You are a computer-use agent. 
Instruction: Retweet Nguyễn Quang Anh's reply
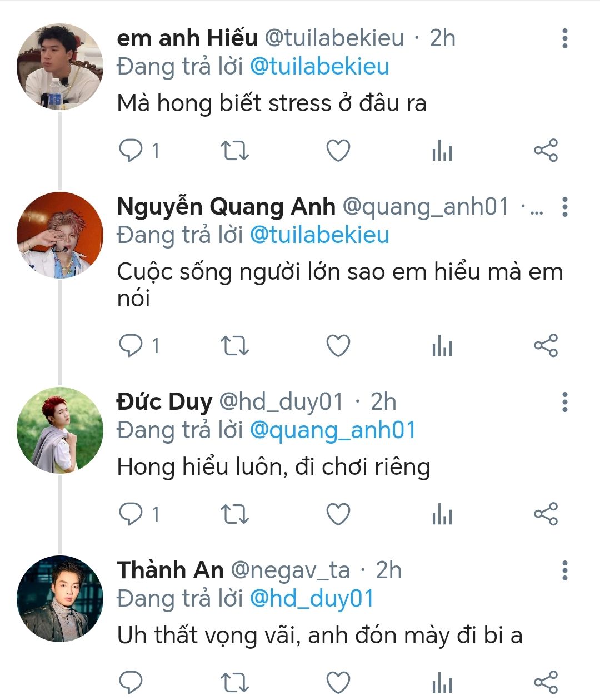click(234, 346)
